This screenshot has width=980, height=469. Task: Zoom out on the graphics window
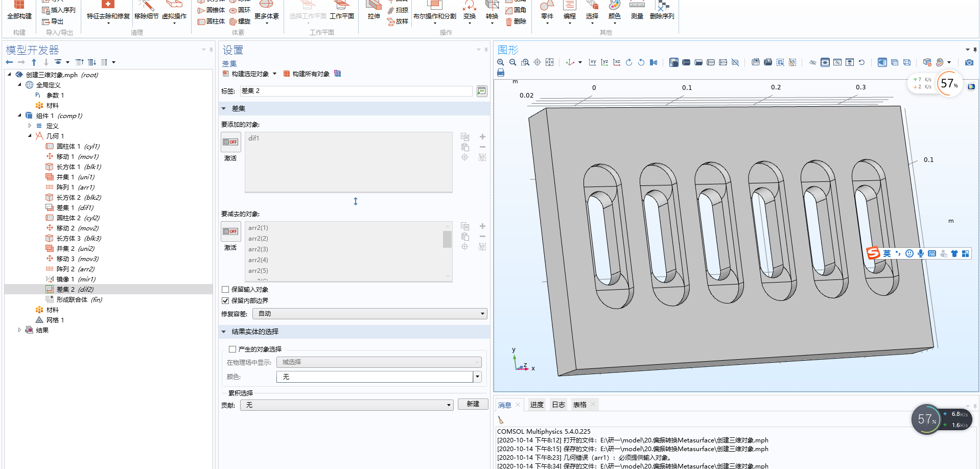coord(513,62)
